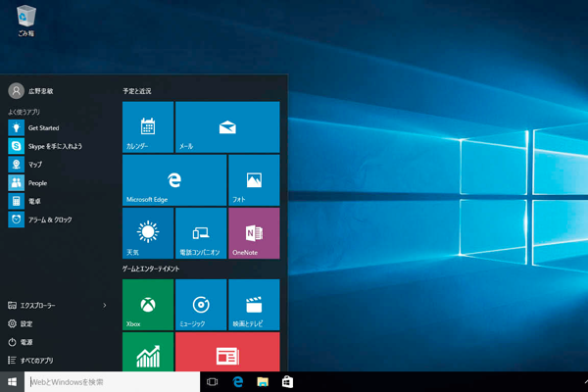Image resolution: width=588 pixels, height=392 pixels.
Task: Open the green finance chart tile
Action: pyautogui.click(x=148, y=352)
